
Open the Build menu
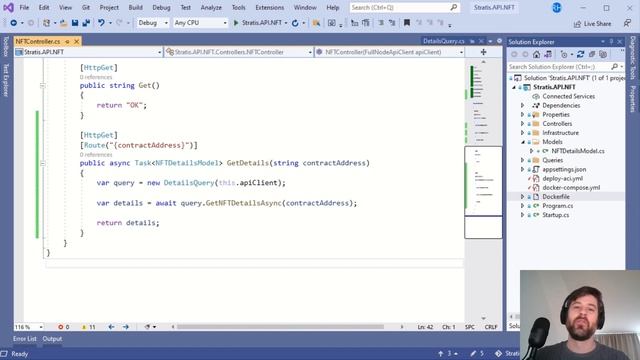tap(136, 7)
